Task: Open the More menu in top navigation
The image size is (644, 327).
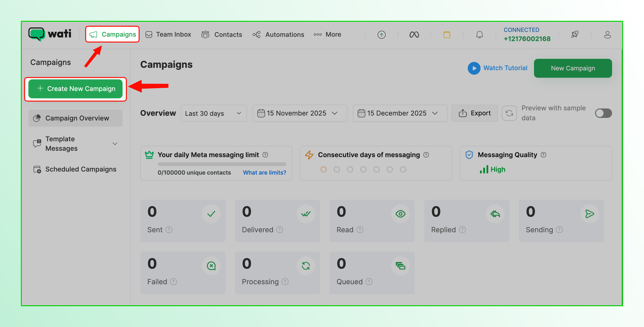Action: [327, 34]
